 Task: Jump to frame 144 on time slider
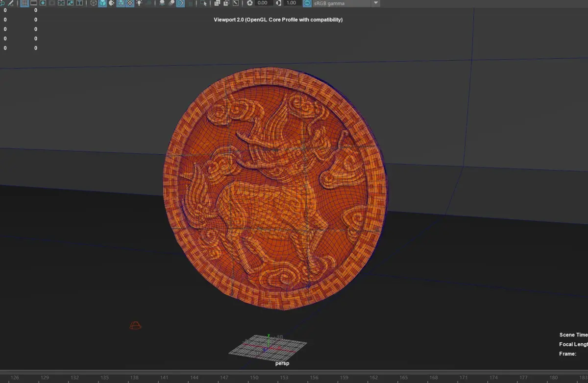click(x=195, y=378)
